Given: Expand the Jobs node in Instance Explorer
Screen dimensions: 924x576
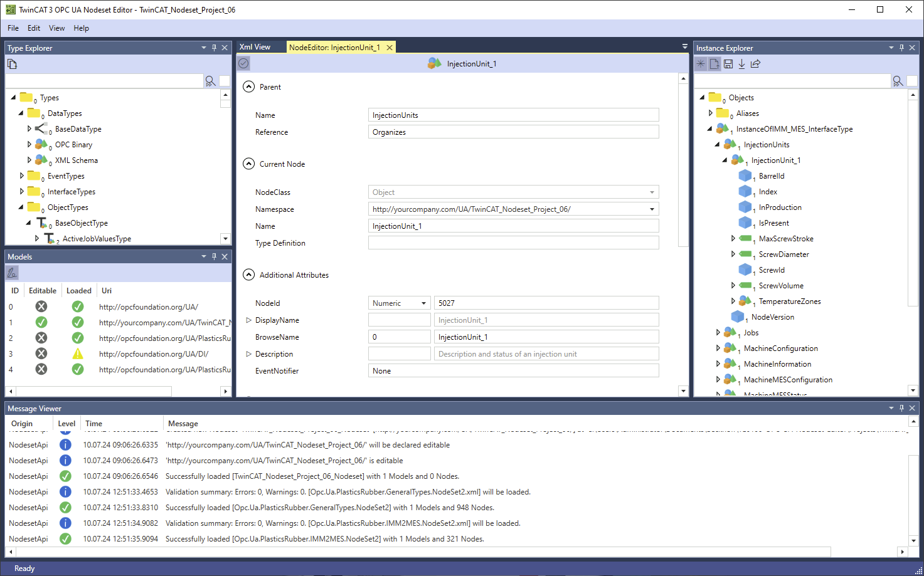Looking at the screenshot, I should pos(718,333).
